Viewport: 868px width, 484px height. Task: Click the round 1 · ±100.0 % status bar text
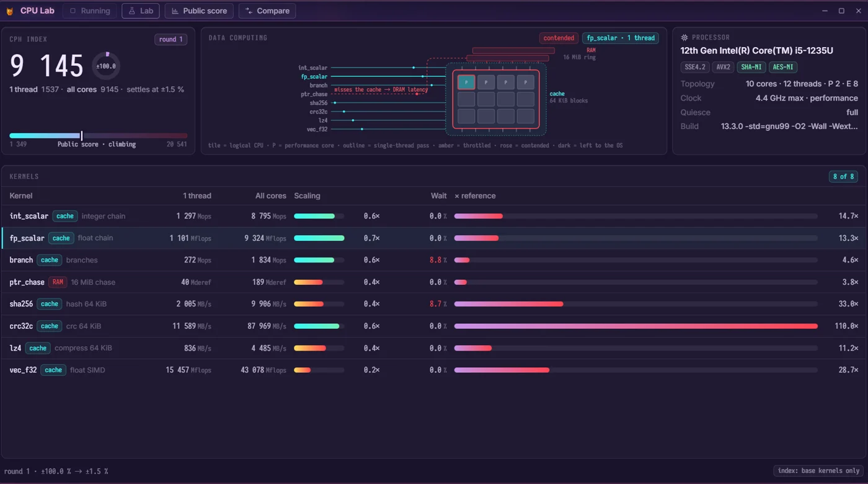[56, 471]
